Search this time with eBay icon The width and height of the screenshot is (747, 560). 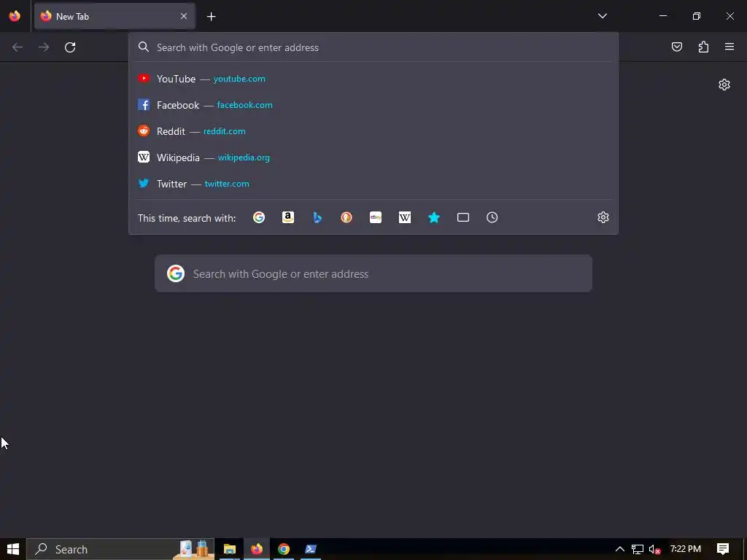coord(376,217)
